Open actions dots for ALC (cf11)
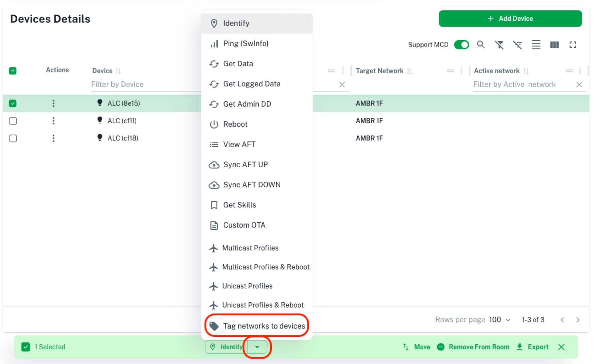This screenshot has width=593, height=364. click(x=53, y=121)
